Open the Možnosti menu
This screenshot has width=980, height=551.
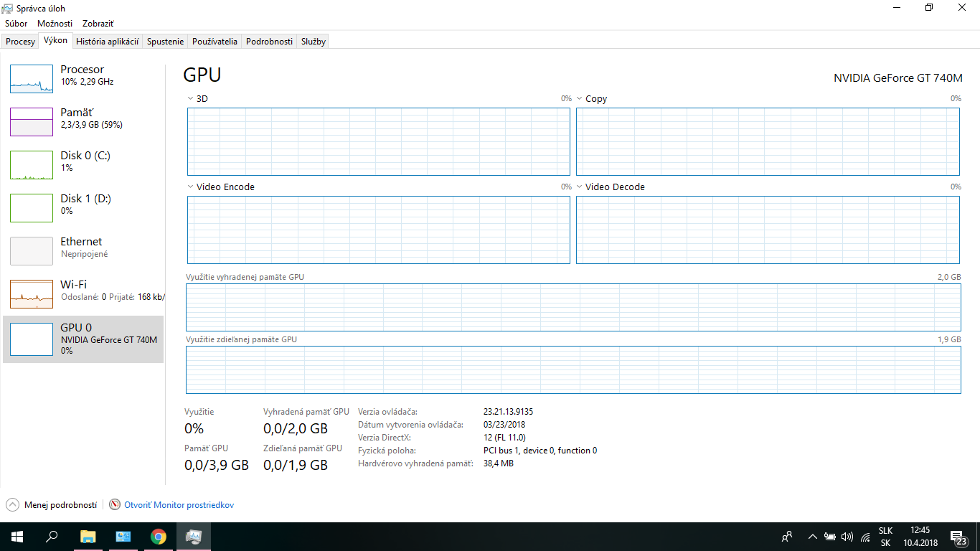tap(55, 24)
